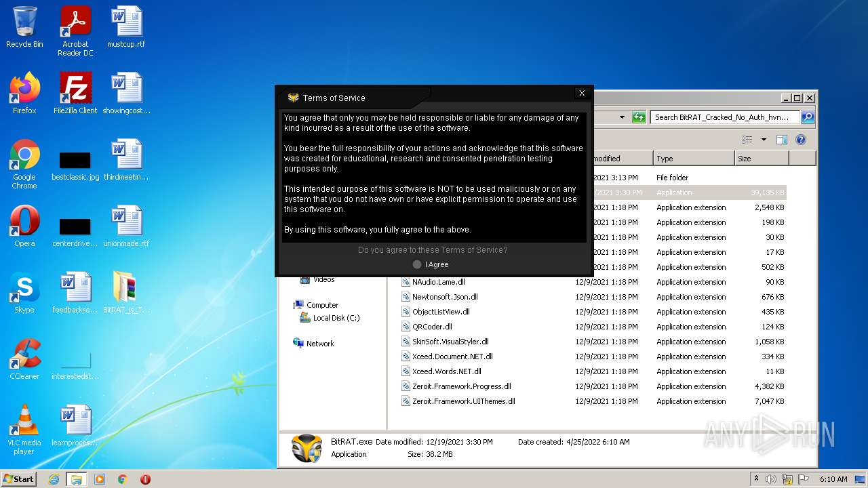
Task: Select the Xceed.Document.NET.dll file
Action: click(452, 357)
